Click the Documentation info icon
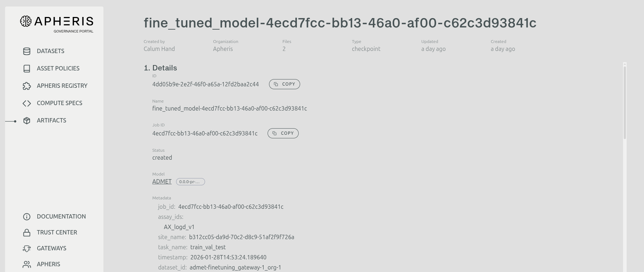Screen dimensions: 644x272 pyautogui.click(x=27, y=217)
